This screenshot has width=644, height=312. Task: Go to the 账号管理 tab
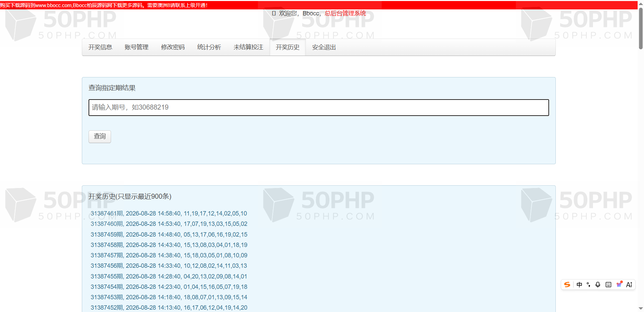click(x=137, y=47)
